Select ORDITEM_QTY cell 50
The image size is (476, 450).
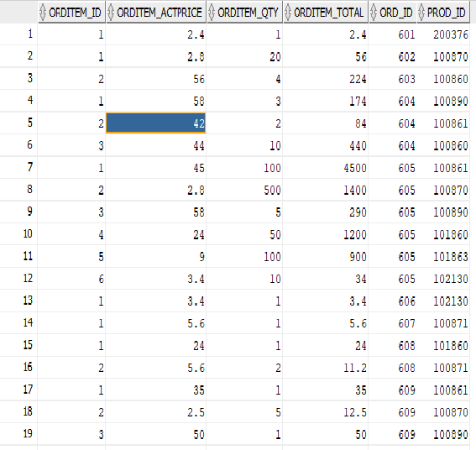pos(244,234)
